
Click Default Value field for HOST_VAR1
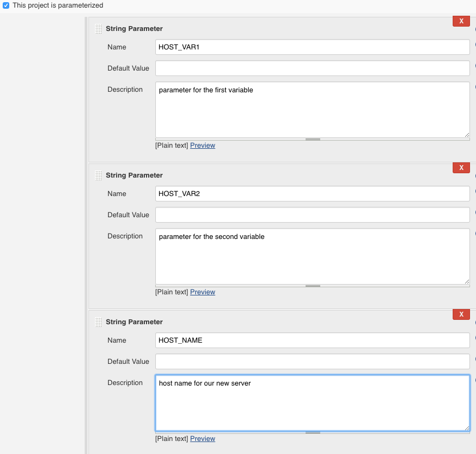[x=313, y=68]
